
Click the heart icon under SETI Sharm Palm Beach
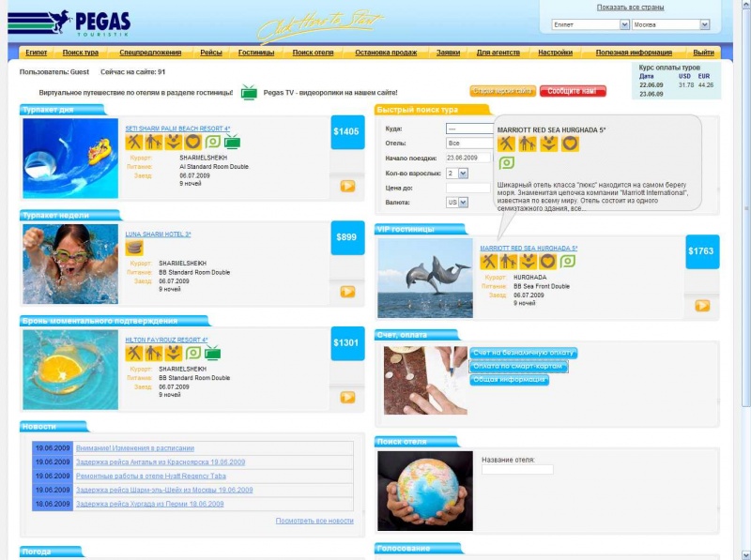pos(192,143)
